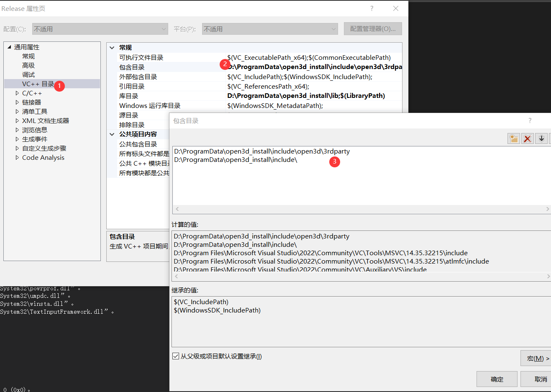Click the 配置管理器(O) button
The image size is (551, 392).
(x=372, y=28)
